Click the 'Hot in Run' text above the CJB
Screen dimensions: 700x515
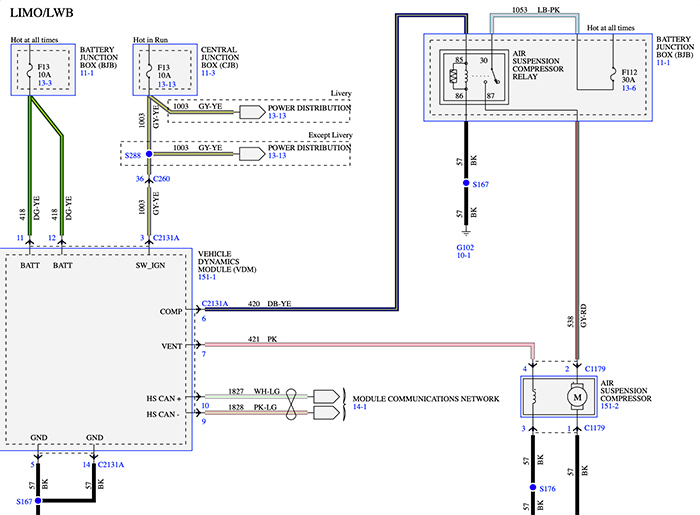(x=150, y=40)
